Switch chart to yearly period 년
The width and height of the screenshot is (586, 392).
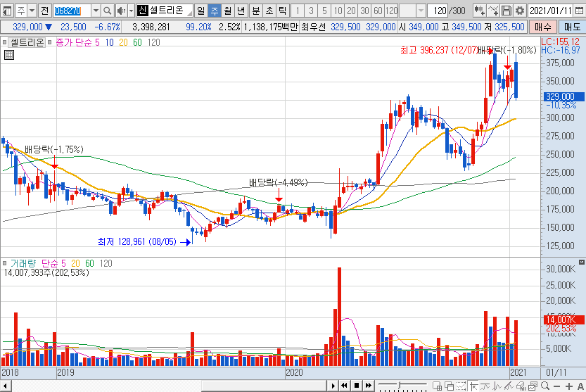point(241,11)
